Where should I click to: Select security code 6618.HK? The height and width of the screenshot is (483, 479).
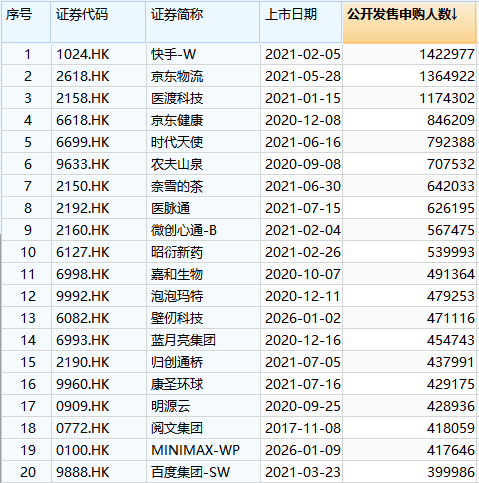tap(99, 120)
